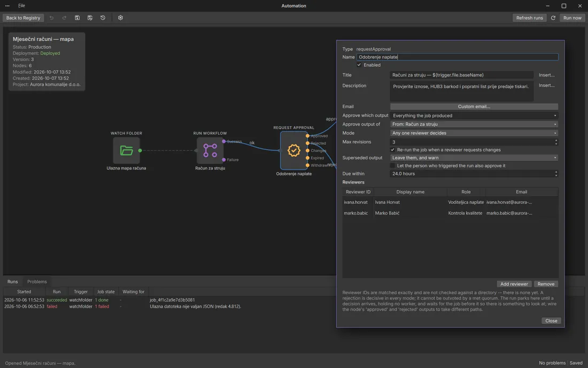This screenshot has height=368, width=588.
Task: Open version history clock icon
Action: [x=103, y=18]
